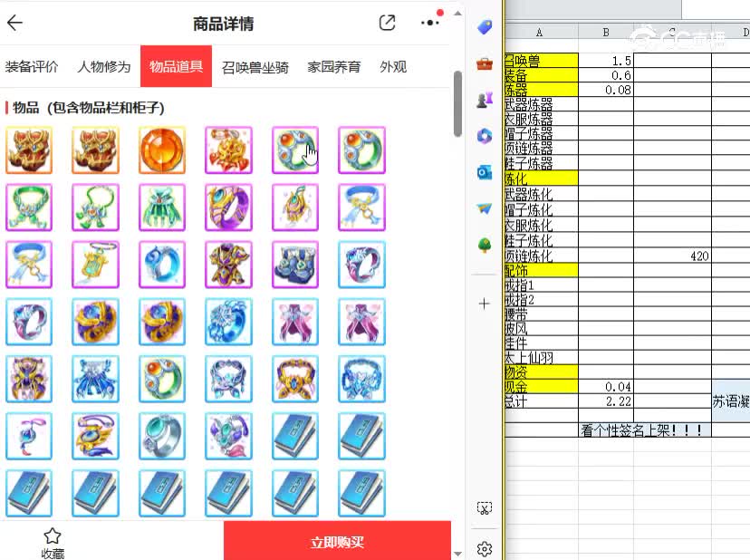Select the 物品道具 tab
Viewport: 750px width, 560px height.
pos(176,66)
